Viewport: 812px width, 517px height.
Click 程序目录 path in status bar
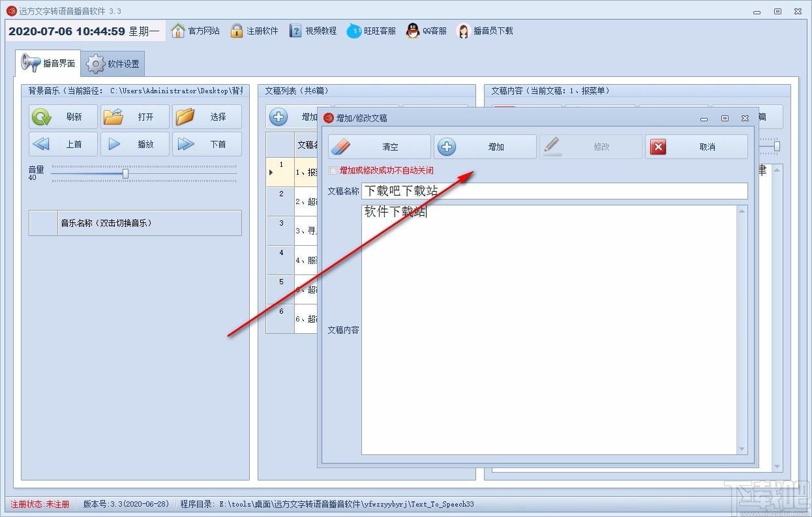tap(327, 504)
